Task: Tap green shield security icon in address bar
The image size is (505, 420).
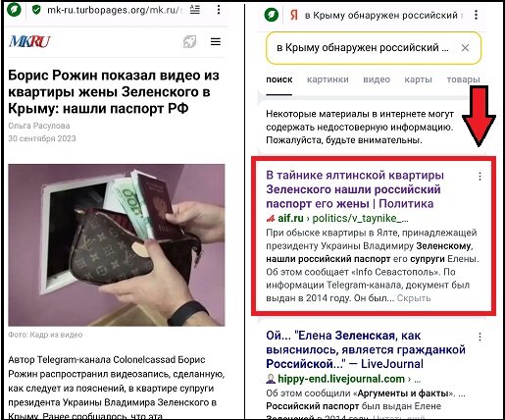Action: (36, 10)
